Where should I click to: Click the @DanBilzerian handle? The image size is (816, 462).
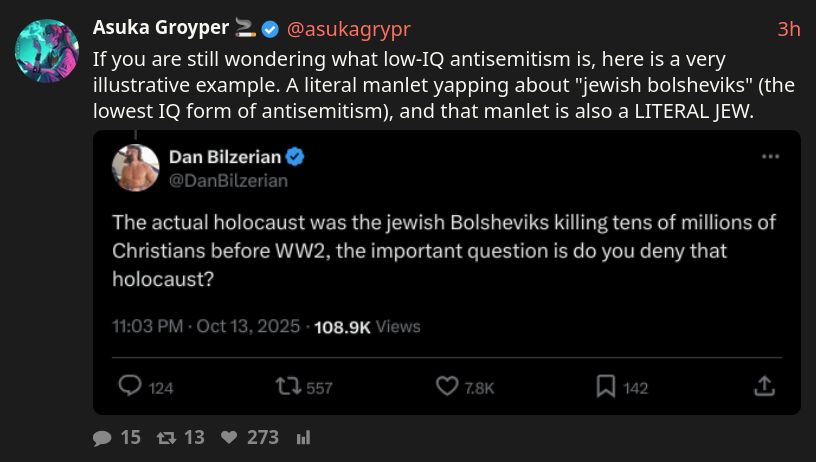pyautogui.click(x=228, y=181)
